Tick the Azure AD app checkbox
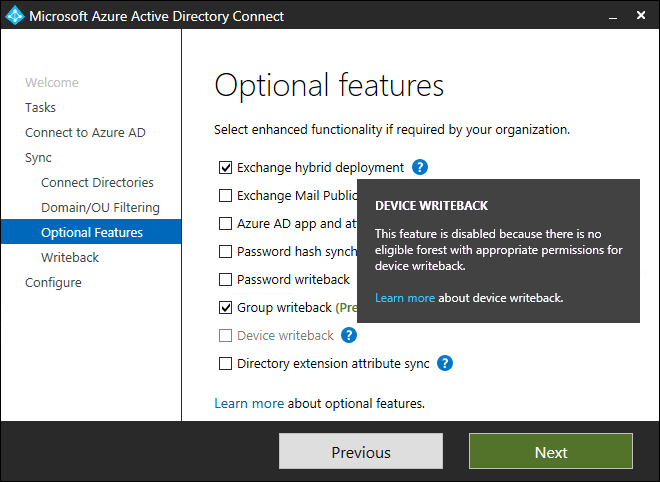The image size is (660, 482). point(225,224)
